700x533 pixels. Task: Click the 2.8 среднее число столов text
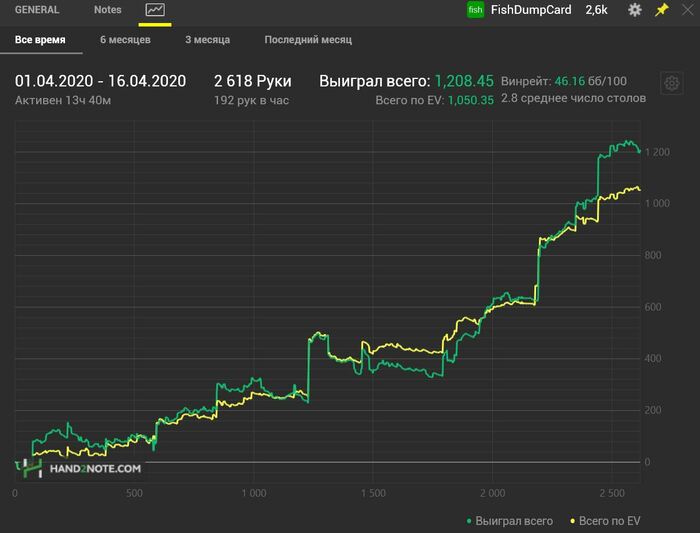(573, 98)
